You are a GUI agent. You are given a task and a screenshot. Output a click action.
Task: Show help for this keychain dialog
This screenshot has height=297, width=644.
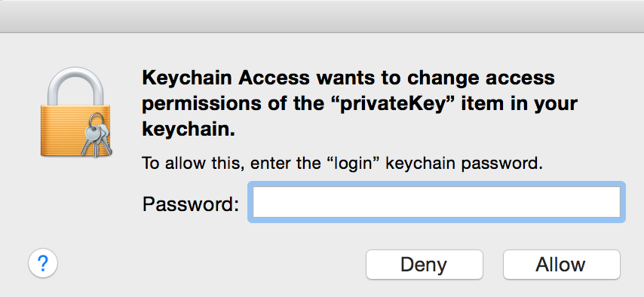click(x=43, y=263)
